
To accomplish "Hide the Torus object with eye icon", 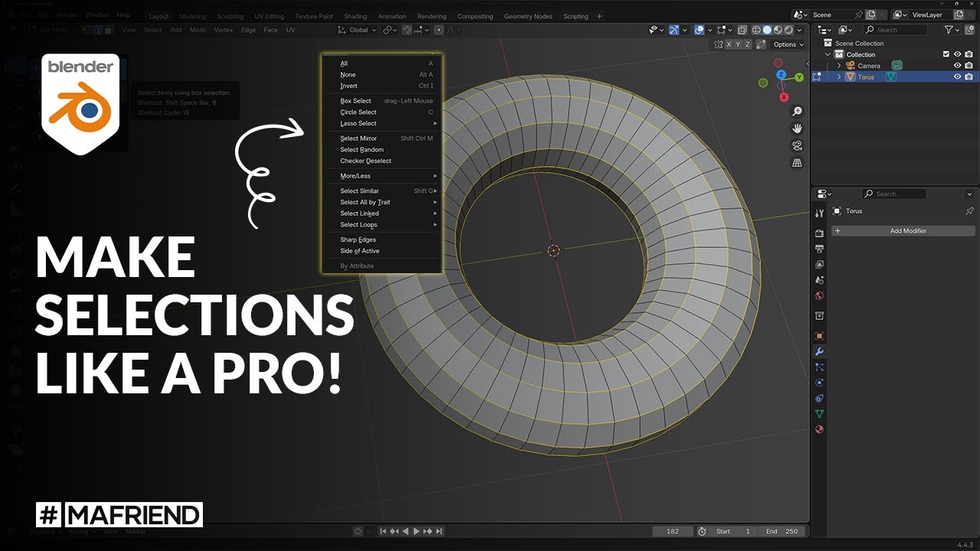I will [x=957, y=77].
